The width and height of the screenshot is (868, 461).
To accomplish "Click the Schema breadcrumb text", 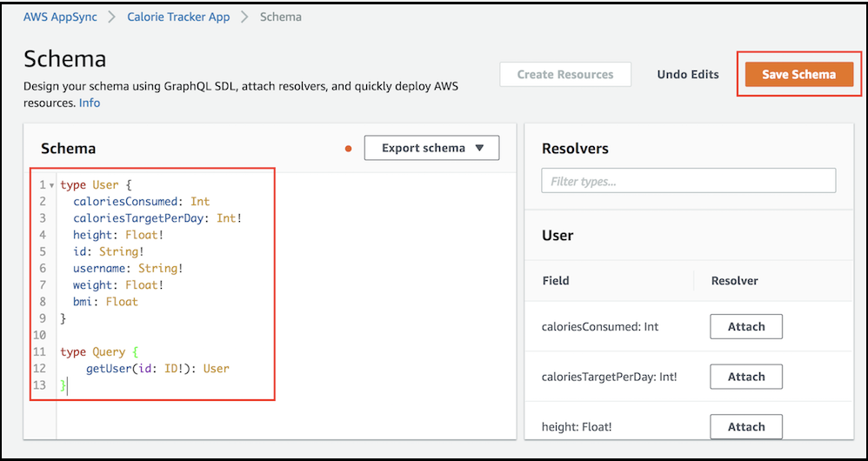I will [281, 17].
